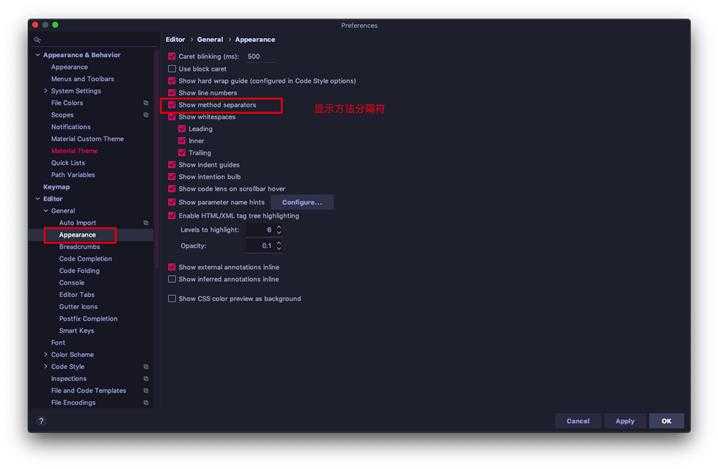718x469 pixels.
Task: Toggle Enable HTML/XML tag tree highlighting
Action: [x=172, y=216]
